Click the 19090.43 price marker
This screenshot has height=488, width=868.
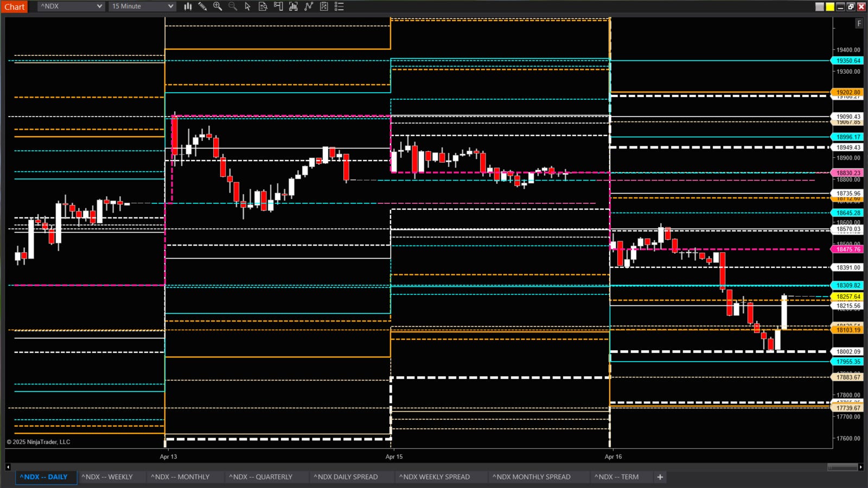847,117
